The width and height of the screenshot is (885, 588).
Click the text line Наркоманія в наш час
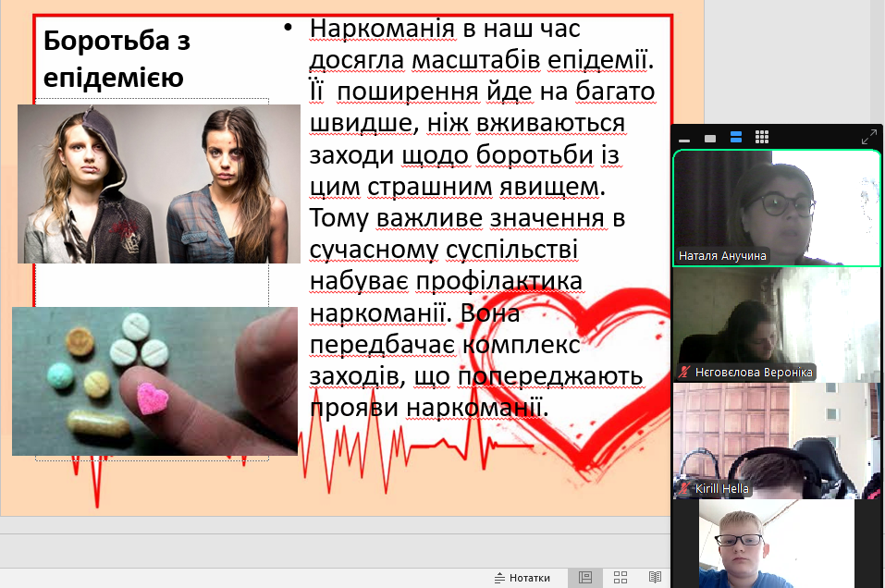pos(445,29)
